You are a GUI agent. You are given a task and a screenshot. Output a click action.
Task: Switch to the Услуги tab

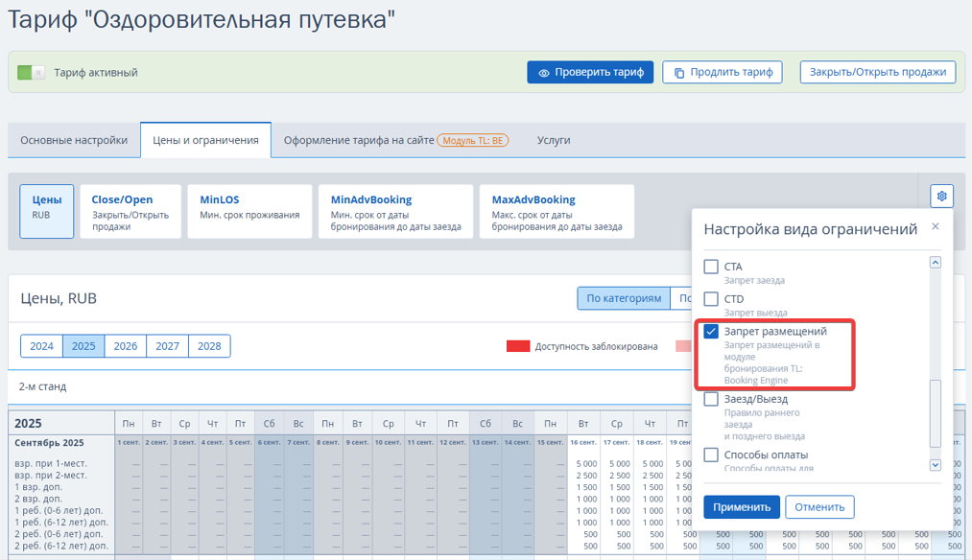pyautogui.click(x=554, y=140)
